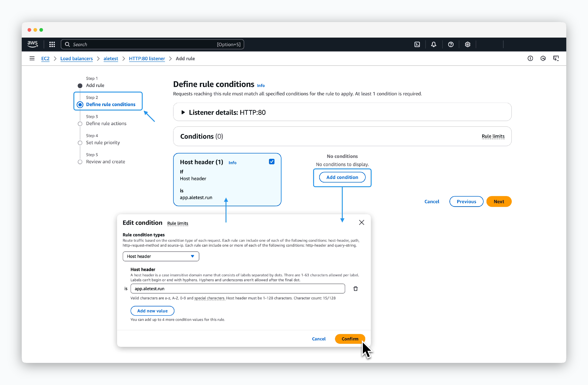This screenshot has height=385, width=588.
Task: Navigate to Load balancers breadcrumb
Action: click(x=77, y=59)
